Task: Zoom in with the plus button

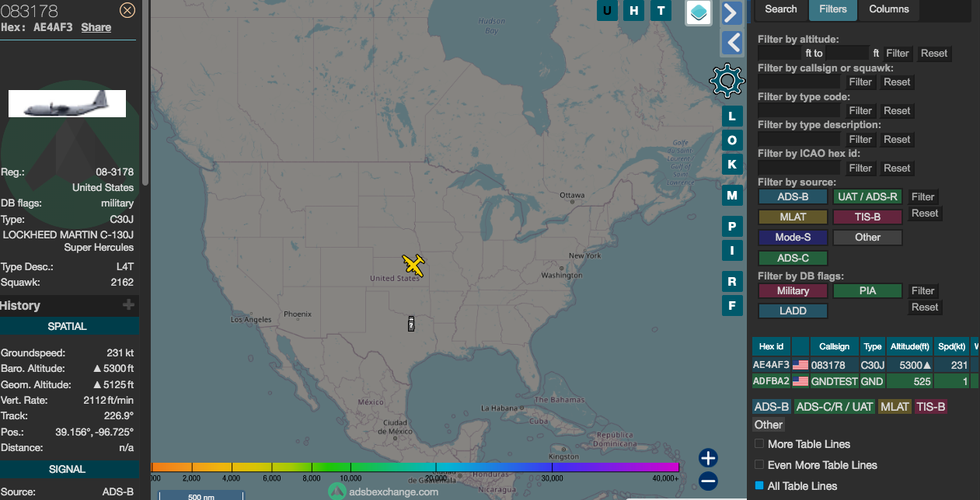Action: click(708, 458)
